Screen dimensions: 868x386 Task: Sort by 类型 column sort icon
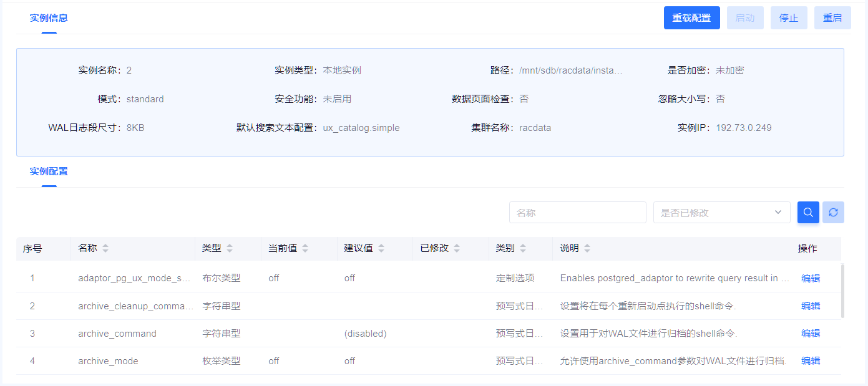[230, 248]
